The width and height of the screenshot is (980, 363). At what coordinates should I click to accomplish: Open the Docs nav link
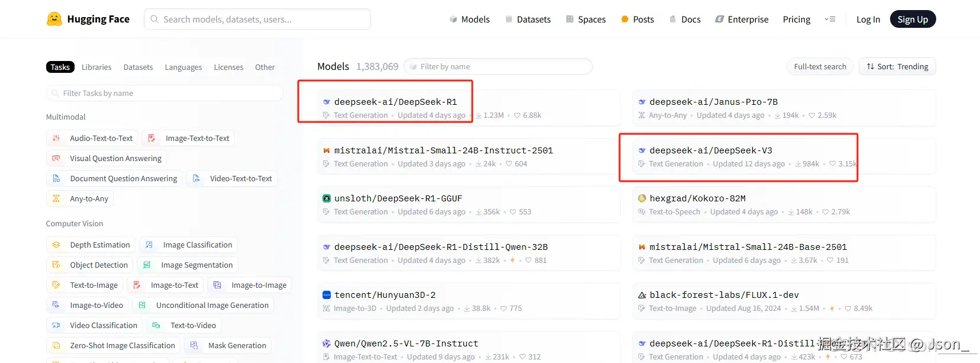(x=685, y=20)
